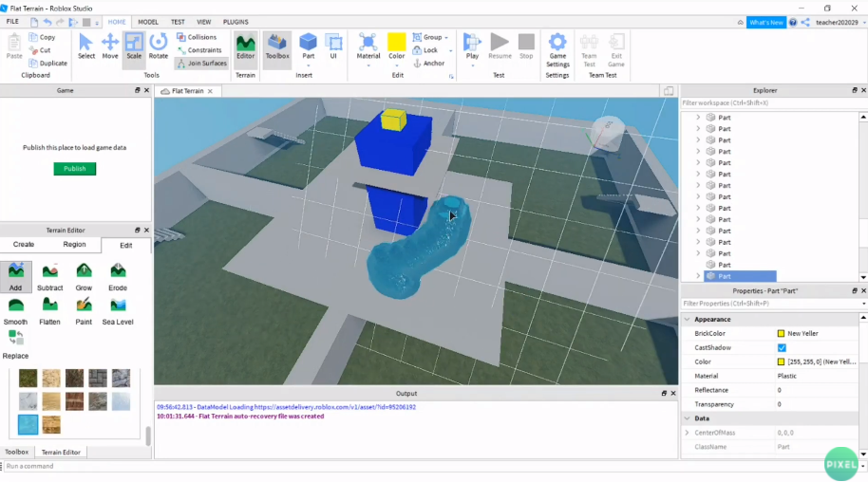Toggle Constraints option
The width and height of the screenshot is (868, 482).
pos(199,49)
